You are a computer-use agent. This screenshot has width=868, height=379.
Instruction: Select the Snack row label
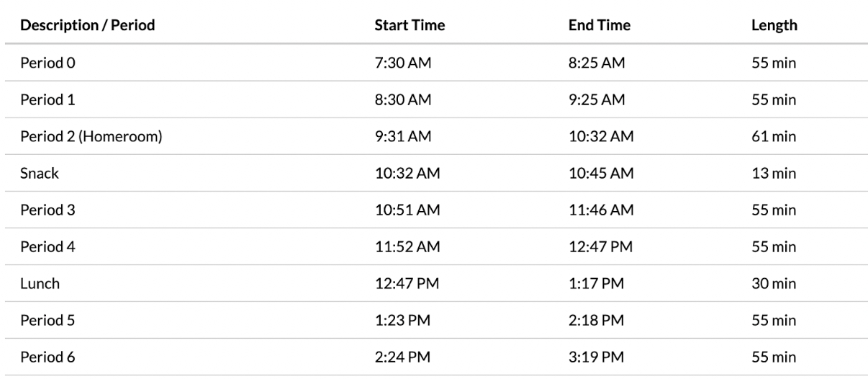click(38, 173)
